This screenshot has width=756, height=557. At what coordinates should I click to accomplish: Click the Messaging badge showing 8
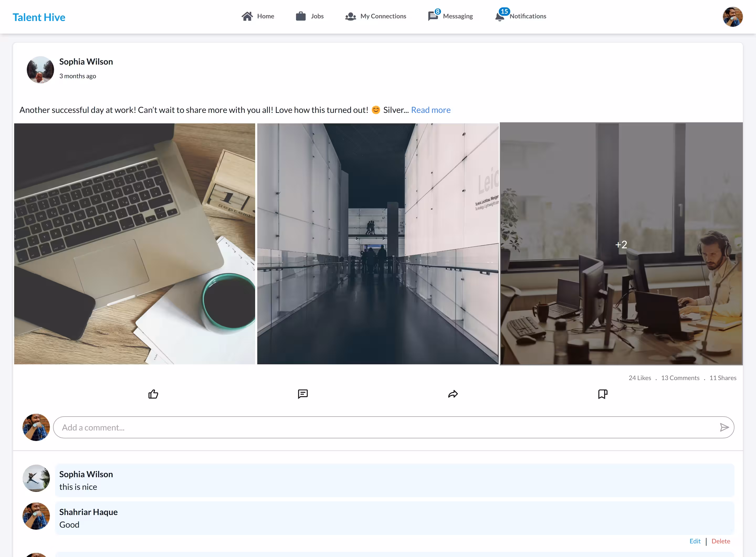pyautogui.click(x=437, y=12)
